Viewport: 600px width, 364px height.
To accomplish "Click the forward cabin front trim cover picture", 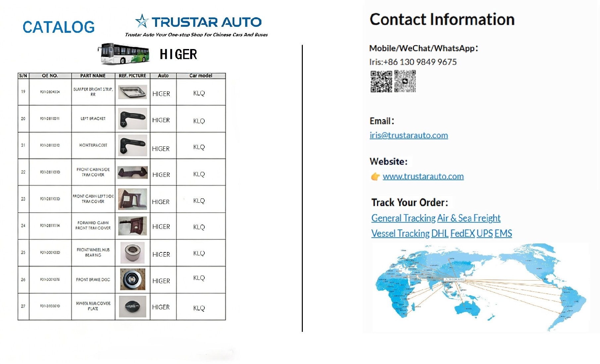I will [133, 226].
